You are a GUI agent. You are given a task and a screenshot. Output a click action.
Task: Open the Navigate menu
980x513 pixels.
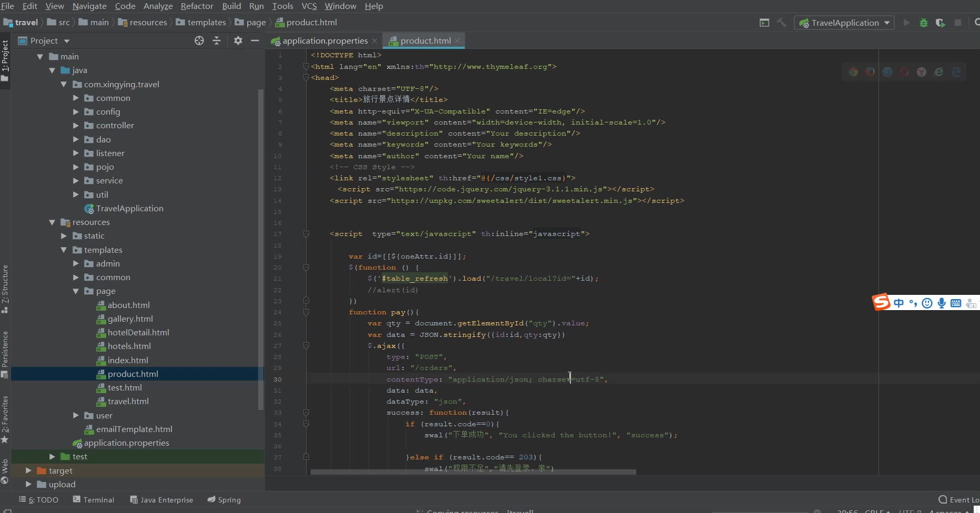coord(89,6)
